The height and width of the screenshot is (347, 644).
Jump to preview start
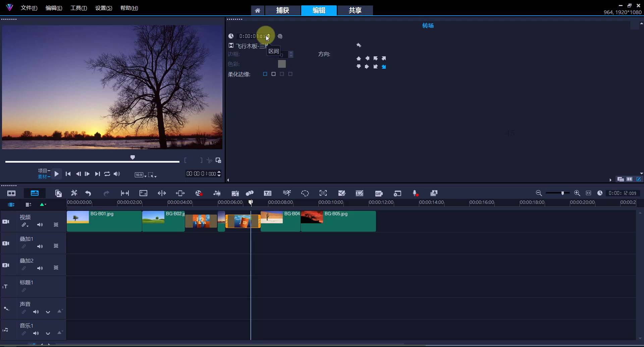pos(68,174)
